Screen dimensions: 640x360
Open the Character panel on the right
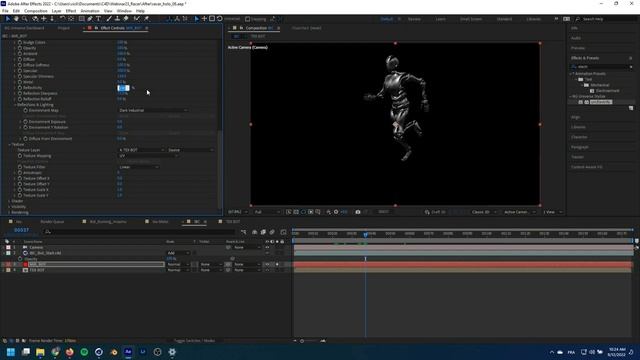579,137
